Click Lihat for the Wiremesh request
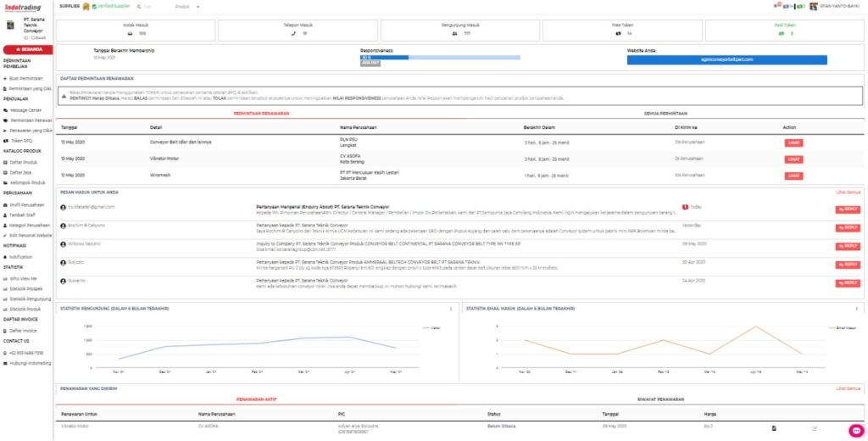Image resolution: width=868 pixels, height=441 pixels. 793,176
